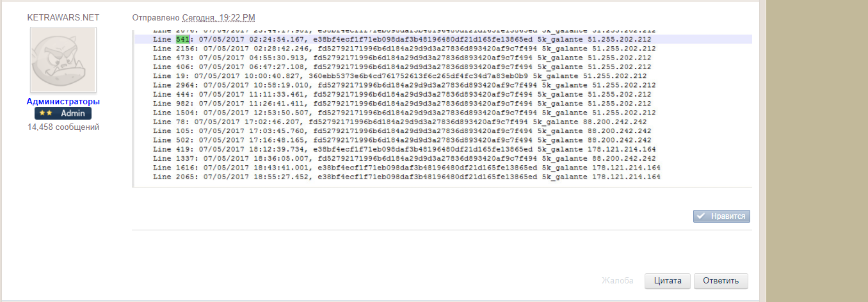Viewport: 868px width, 302px height.
Task: Open KETRAWARS.NET user profile name
Action: (63, 17)
